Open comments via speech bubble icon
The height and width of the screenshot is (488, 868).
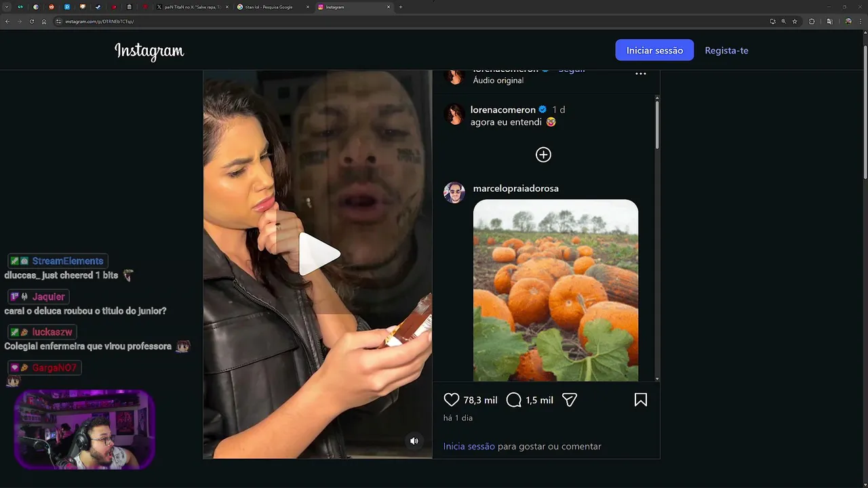514,400
